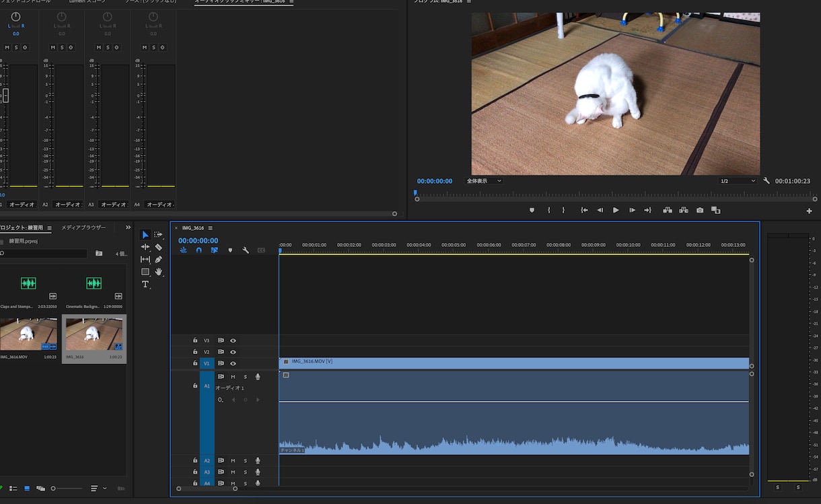Toggle the V2 track lock
821x504 pixels.
(x=195, y=352)
